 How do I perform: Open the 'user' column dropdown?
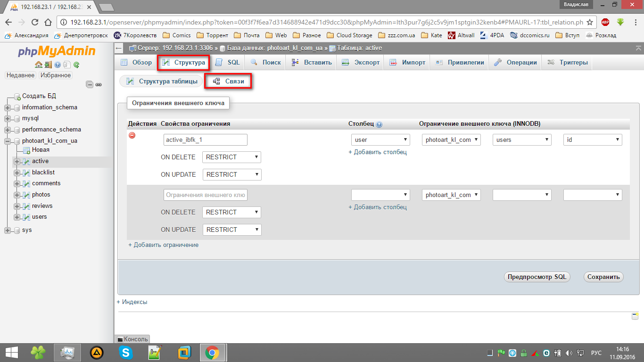(380, 140)
